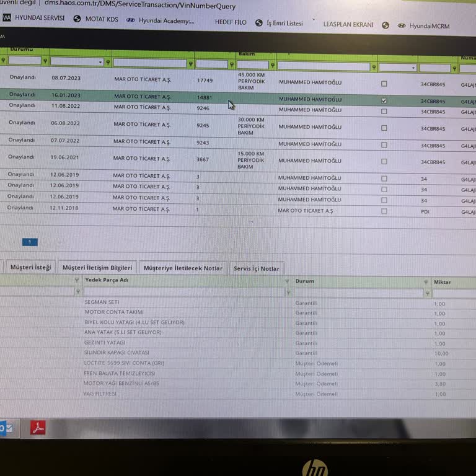
Task: Open the MOTAT KDS bookmark
Action: (97, 19)
